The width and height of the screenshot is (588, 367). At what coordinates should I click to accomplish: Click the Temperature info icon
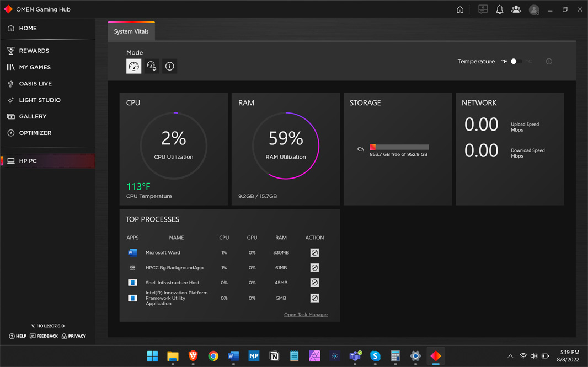point(549,62)
